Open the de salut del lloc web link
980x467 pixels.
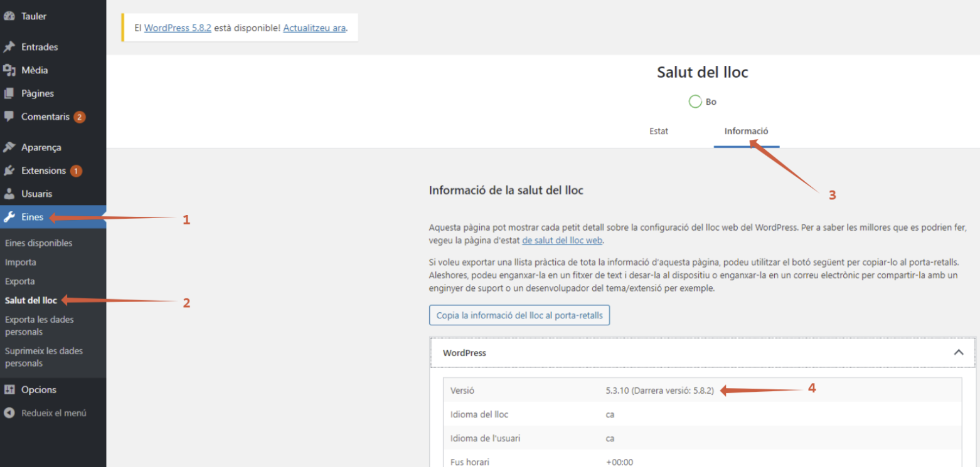(562, 240)
